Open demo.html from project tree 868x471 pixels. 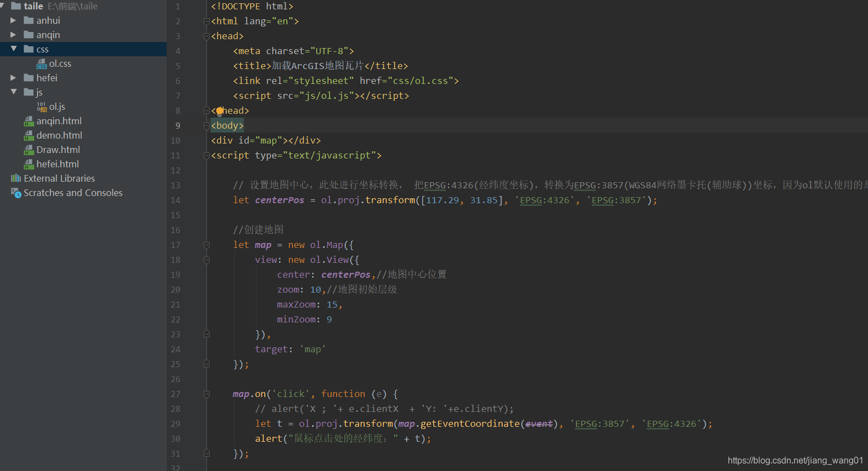coord(59,135)
